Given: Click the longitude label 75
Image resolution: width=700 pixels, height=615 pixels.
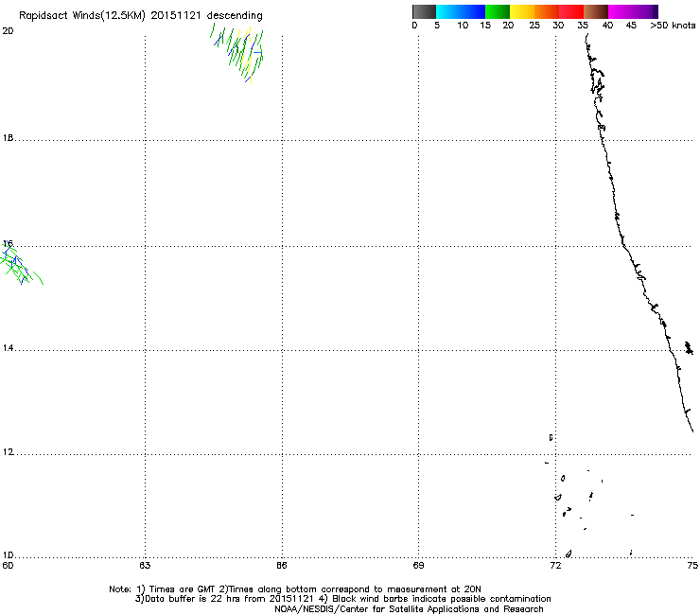Looking at the screenshot, I should click(x=692, y=566).
